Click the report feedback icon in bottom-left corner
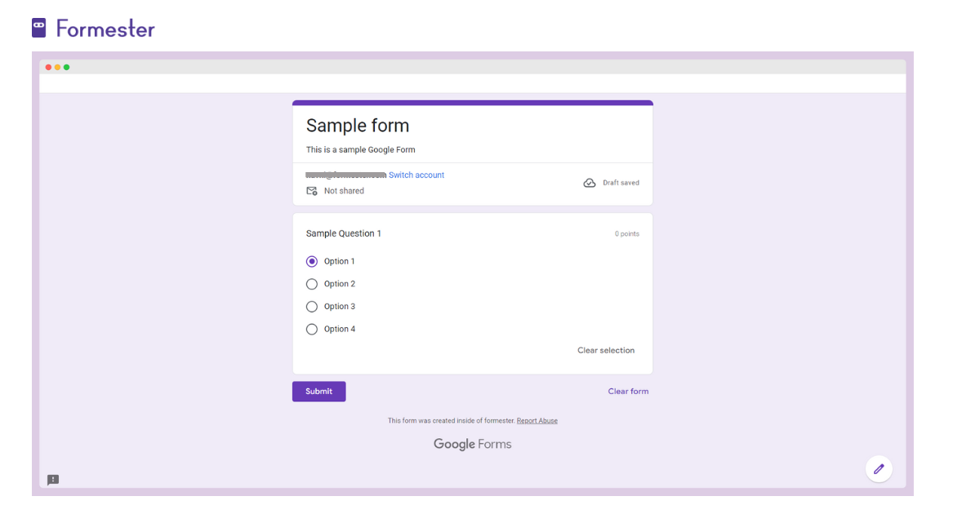Image resolution: width=980 pixels, height=514 pixels. 53,480
